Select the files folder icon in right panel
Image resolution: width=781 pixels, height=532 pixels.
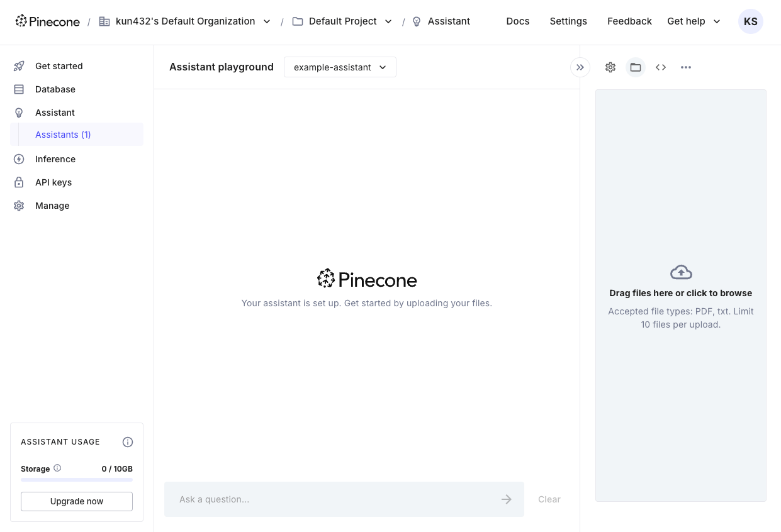tap(636, 67)
